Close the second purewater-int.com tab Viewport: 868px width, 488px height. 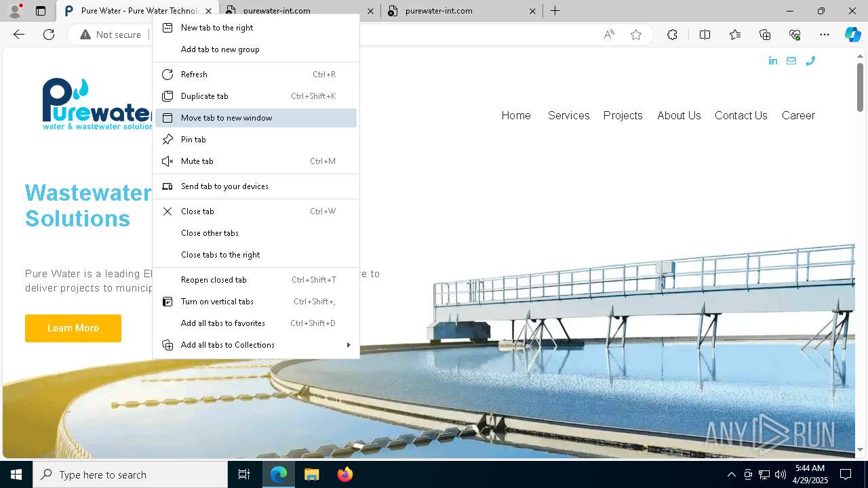pyautogui.click(x=370, y=11)
